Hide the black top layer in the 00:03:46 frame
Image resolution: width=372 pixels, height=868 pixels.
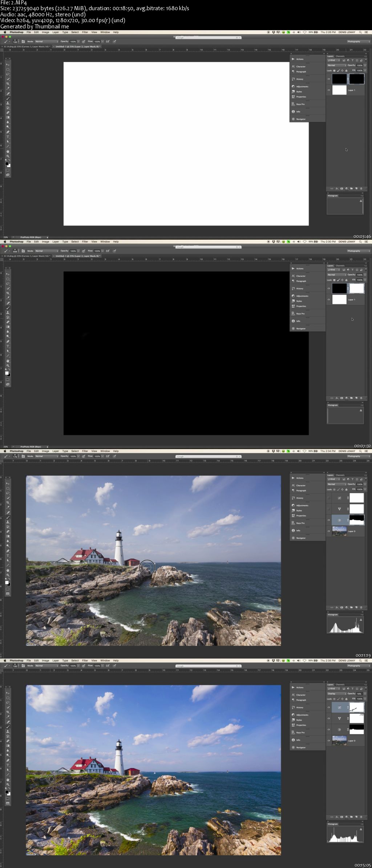[x=329, y=79]
